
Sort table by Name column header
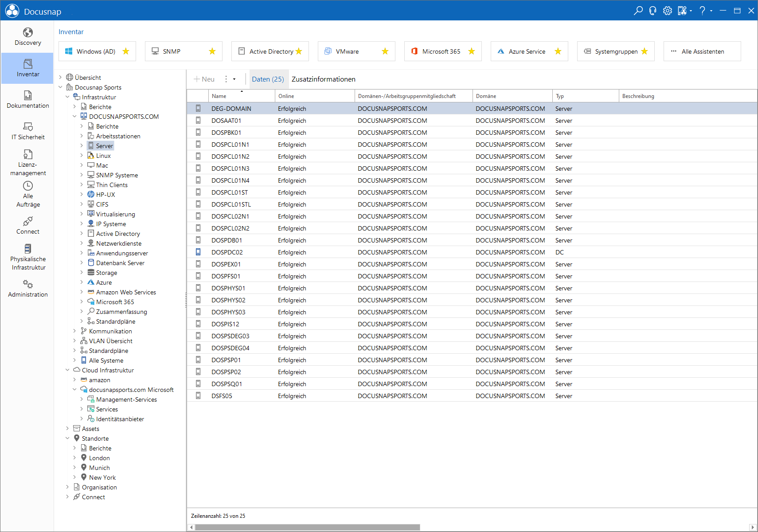(242, 96)
